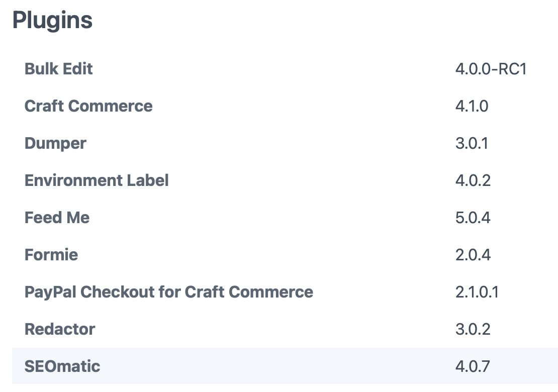558x392 pixels.
Task: Click Craft Commerce version 4.1.0
Action: tap(472, 107)
